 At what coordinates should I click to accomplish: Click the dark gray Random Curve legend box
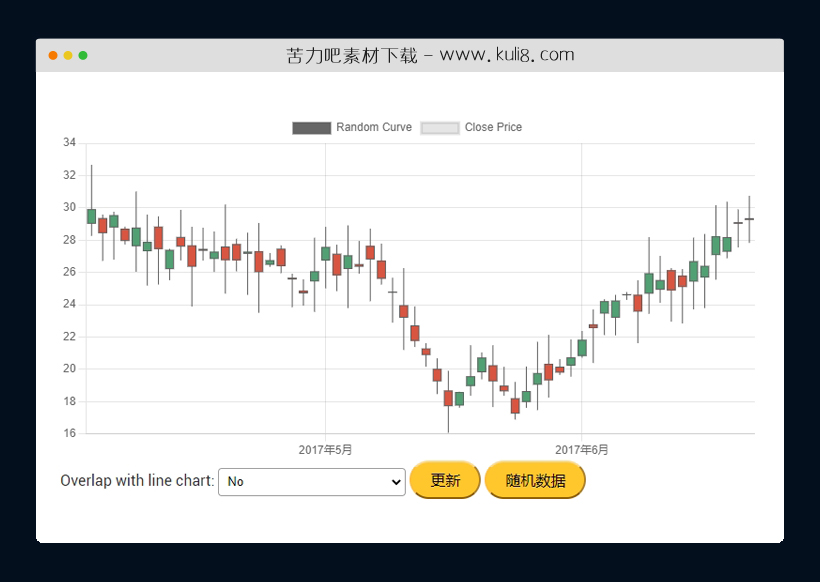click(x=311, y=128)
